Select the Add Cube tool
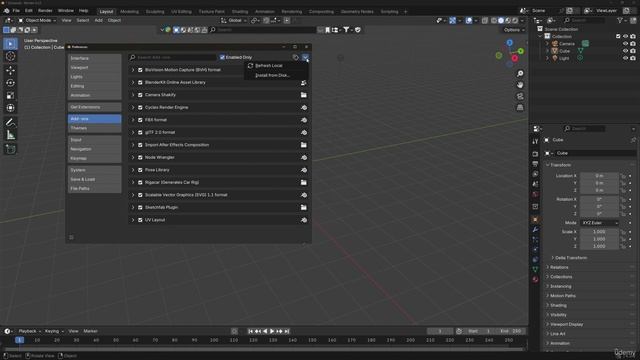Screen dimensions: 640x360 click(11, 149)
